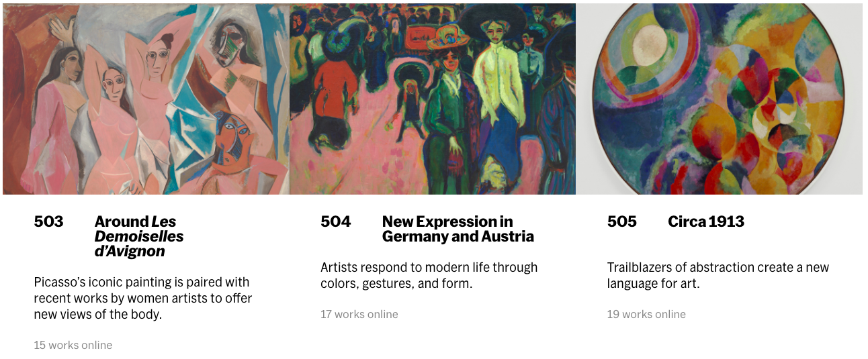Click the description about Picasso's iconic painting

(x=142, y=297)
